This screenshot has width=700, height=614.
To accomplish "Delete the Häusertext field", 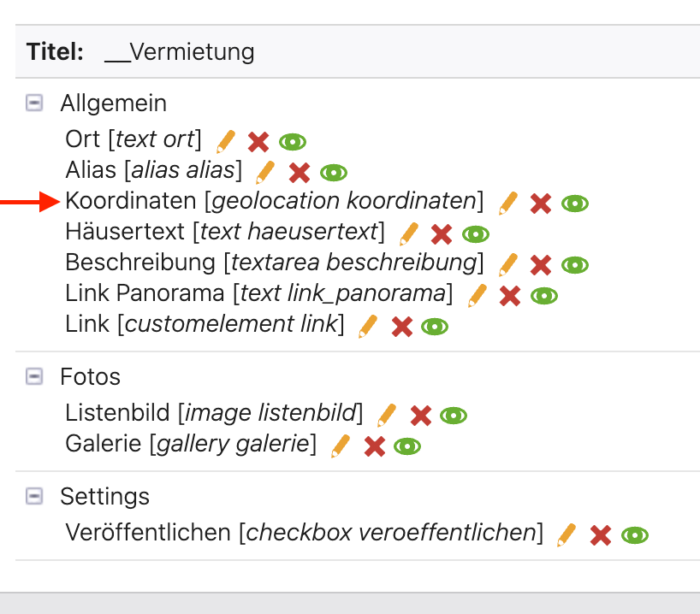I will point(442,234).
